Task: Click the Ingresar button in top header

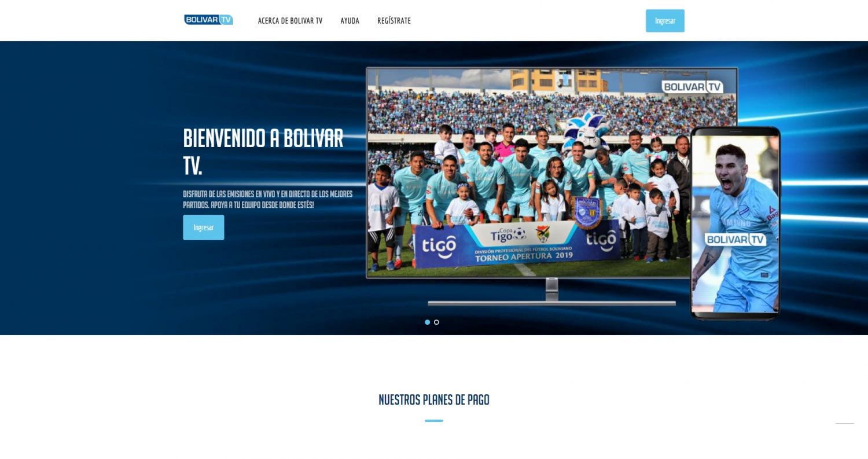Action: 665,21
